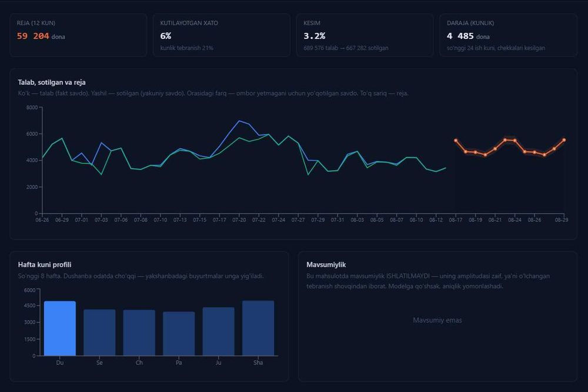The image size is (588, 392).
Task: Click the Pa bar in weekday chart
Action: click(x=179, y=334)
